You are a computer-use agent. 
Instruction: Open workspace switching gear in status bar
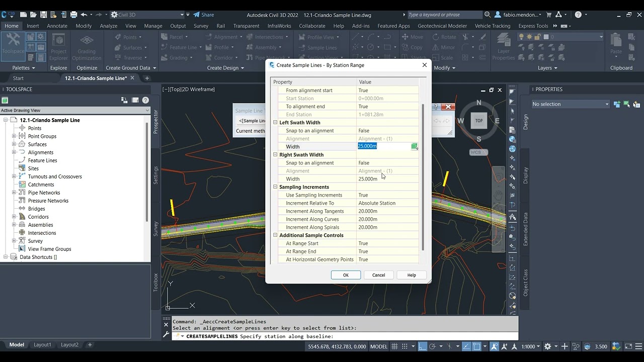click(548, 346)
